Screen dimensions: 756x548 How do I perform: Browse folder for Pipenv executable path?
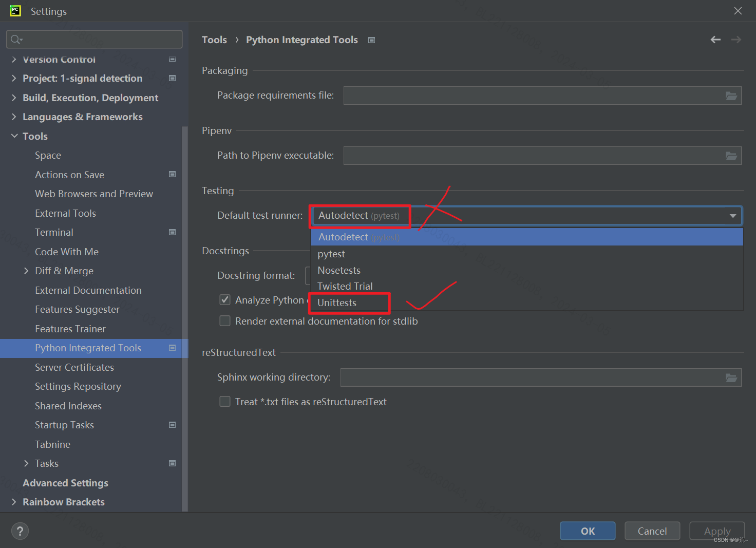731,156
